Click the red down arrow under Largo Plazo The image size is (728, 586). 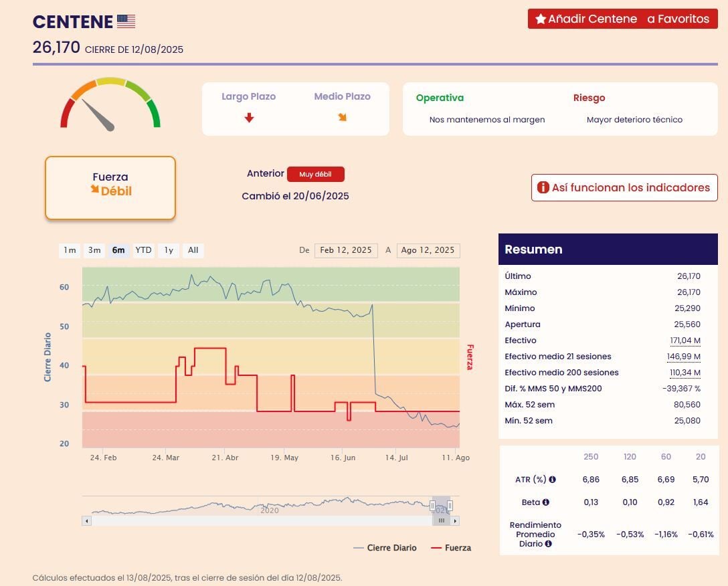tap(249, 118)
